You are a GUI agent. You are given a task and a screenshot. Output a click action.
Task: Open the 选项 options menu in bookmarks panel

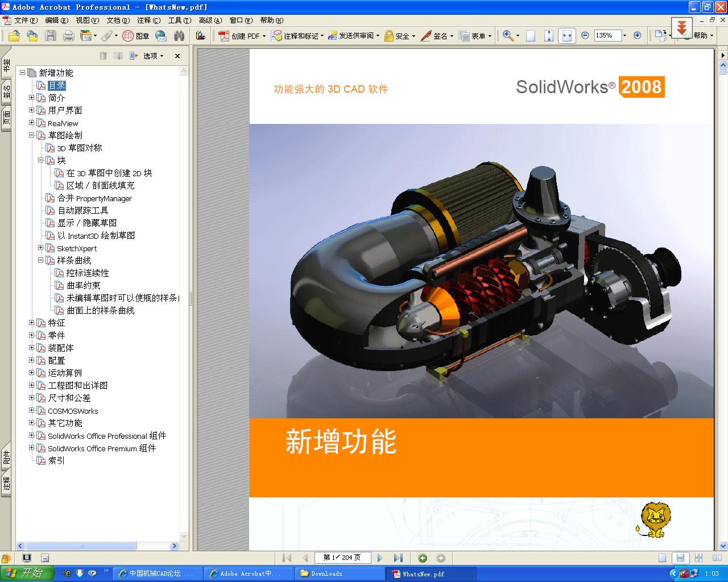(x=153, y=56)
